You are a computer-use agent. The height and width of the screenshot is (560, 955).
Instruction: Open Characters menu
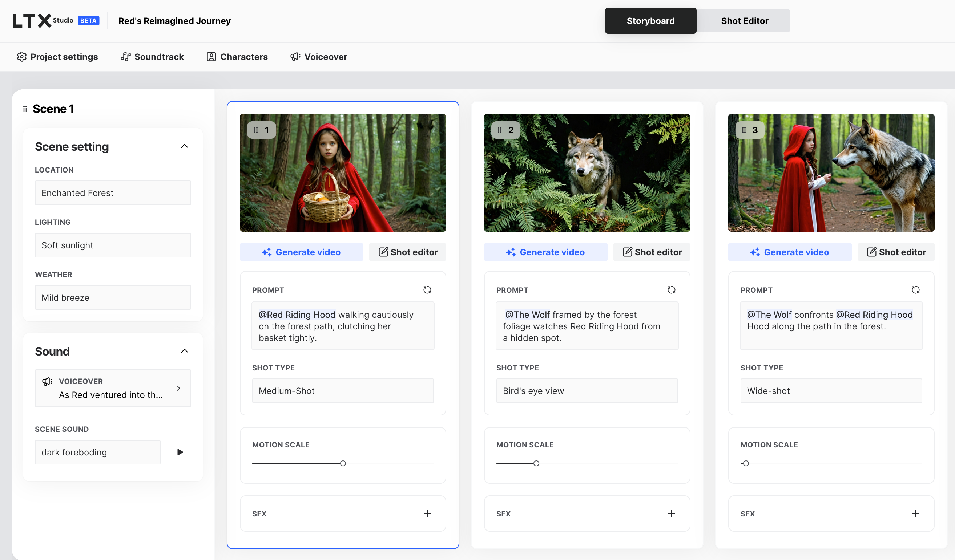237,57
